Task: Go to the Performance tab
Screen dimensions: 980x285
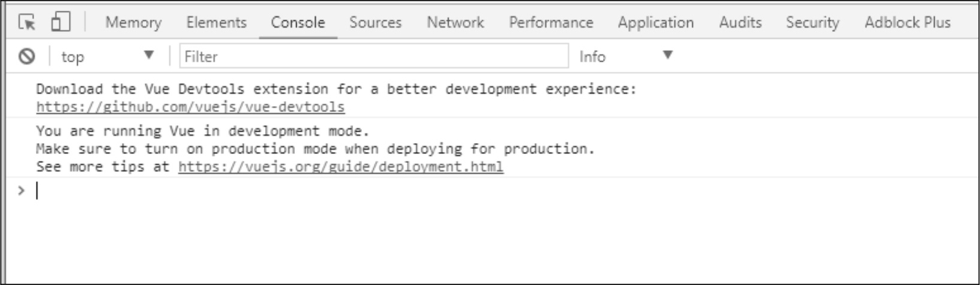Action: click(551, 22)
